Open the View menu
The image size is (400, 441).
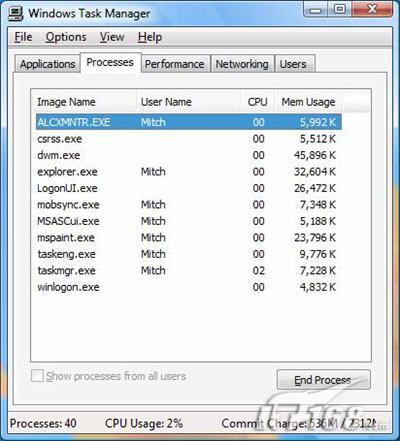[112, 37]
